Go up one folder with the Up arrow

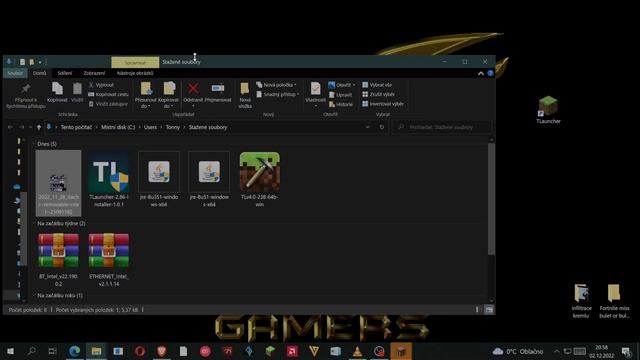click(39, 127)
